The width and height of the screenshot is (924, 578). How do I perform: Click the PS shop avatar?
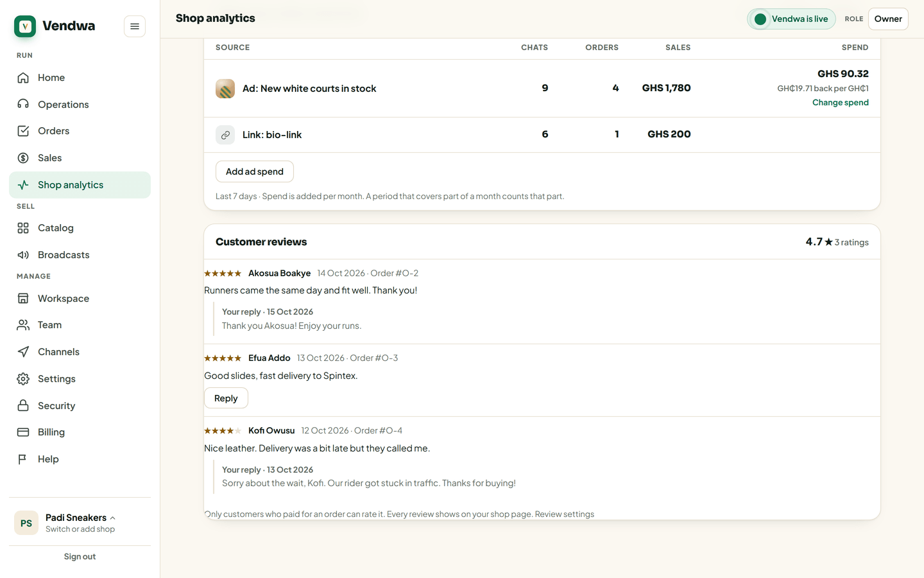tap(26, 523)
